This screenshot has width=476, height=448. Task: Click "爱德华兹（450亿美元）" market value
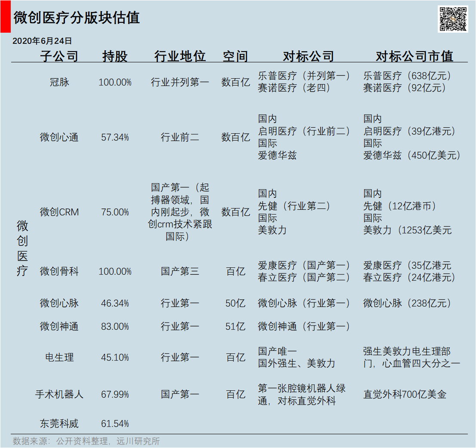click(x=412, y=155)
